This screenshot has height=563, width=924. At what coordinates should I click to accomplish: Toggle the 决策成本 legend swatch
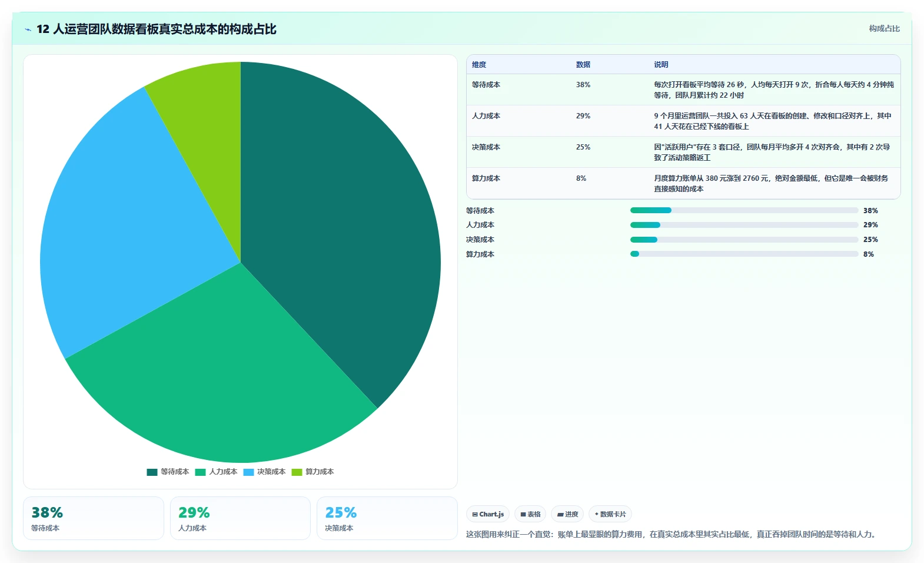[x=248, y=472]
